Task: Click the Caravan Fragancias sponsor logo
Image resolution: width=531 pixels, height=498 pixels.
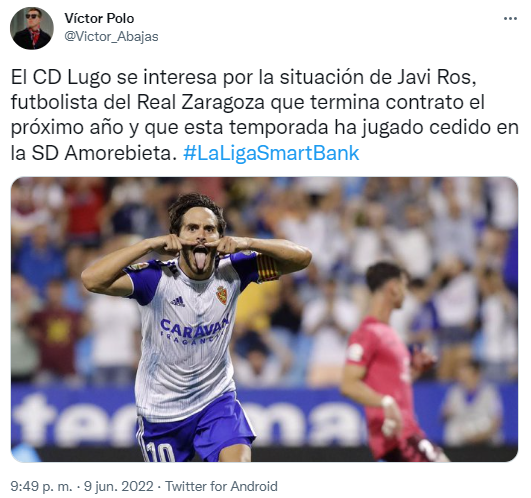Action: [x=194, y=330]
